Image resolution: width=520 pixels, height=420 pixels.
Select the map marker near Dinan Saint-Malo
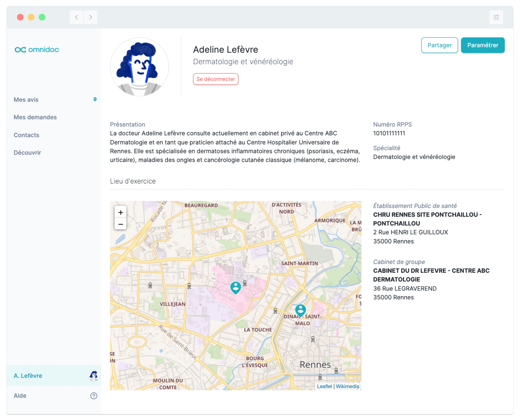300,311
